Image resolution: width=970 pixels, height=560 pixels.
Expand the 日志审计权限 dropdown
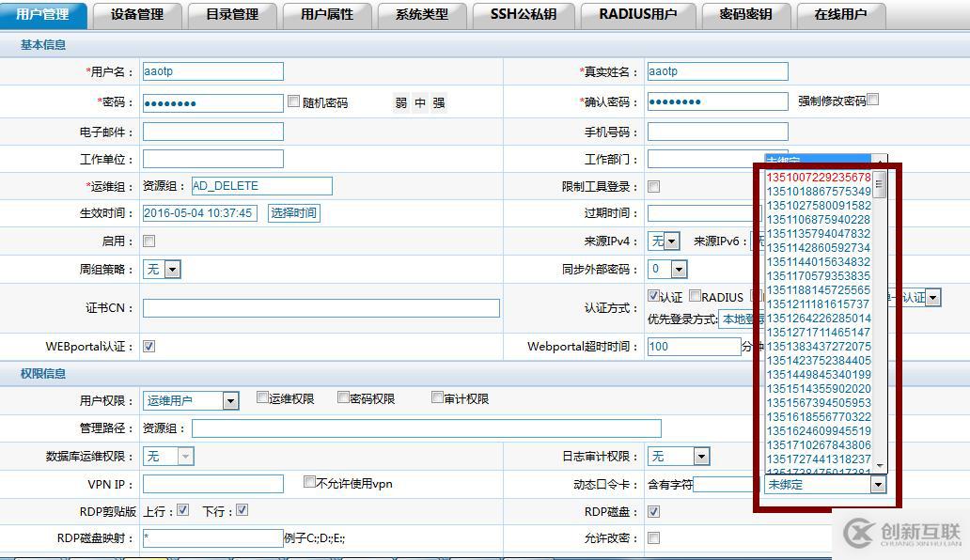coord(678,456)
